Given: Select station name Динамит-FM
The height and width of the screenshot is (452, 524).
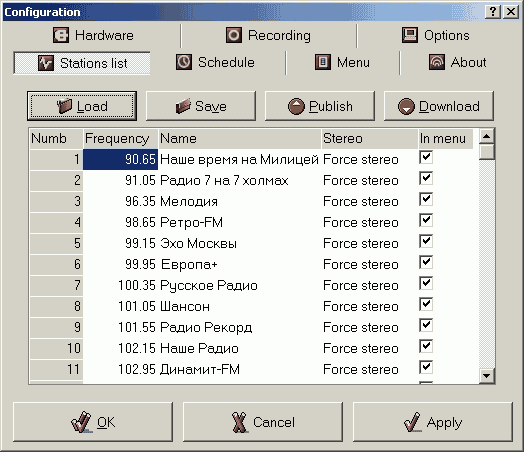Looking at the screenshot, I should point(200,369).
